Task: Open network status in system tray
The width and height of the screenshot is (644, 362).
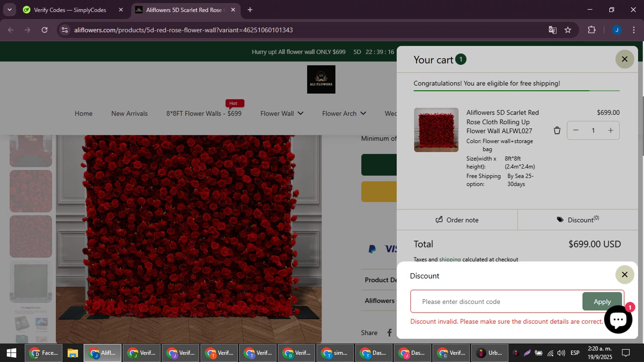Action: pyautogui.click(x=550, y=353)
